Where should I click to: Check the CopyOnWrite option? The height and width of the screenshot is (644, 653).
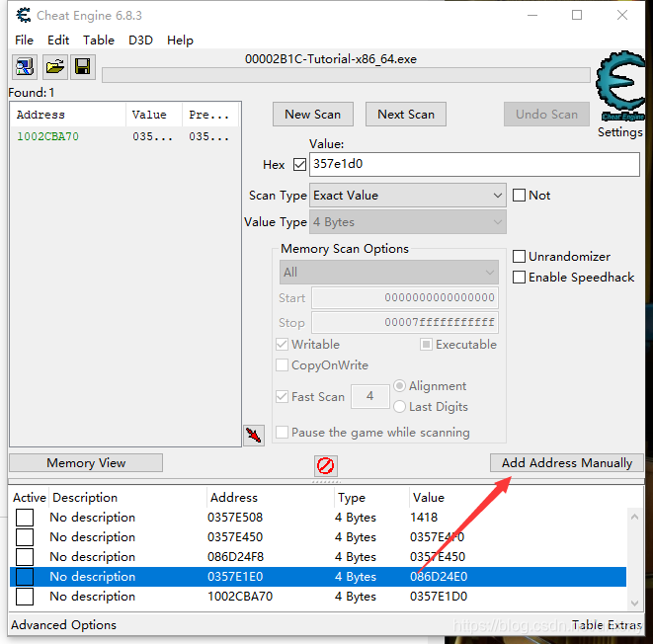(x=282, y=365)
